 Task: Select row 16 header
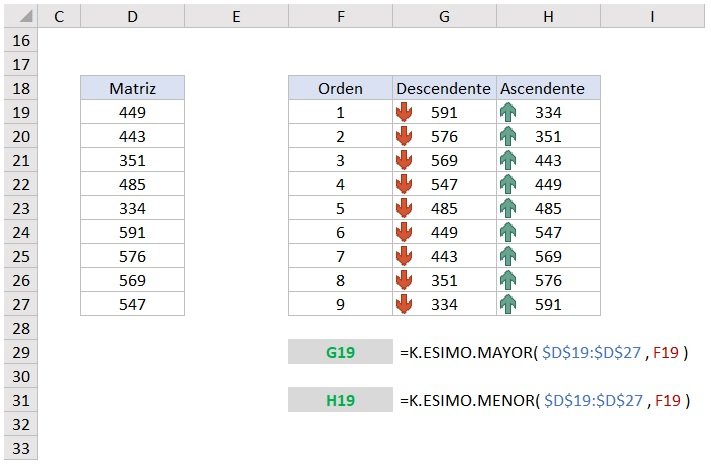tap(21, 40)
